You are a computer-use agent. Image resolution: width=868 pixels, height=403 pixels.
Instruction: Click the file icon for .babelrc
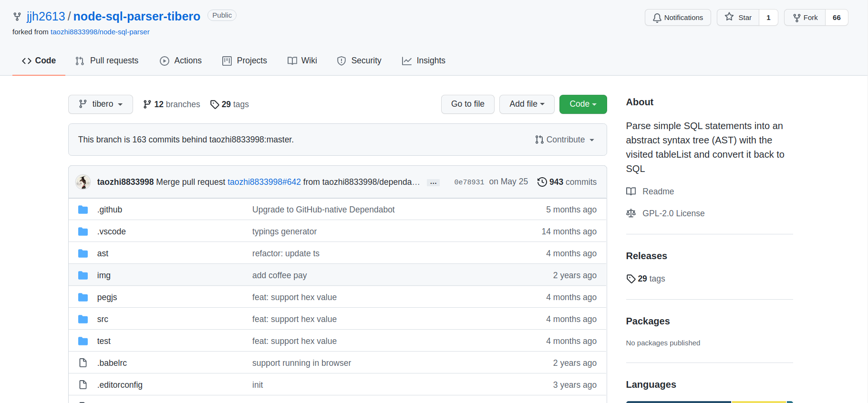tap(83, 363)
